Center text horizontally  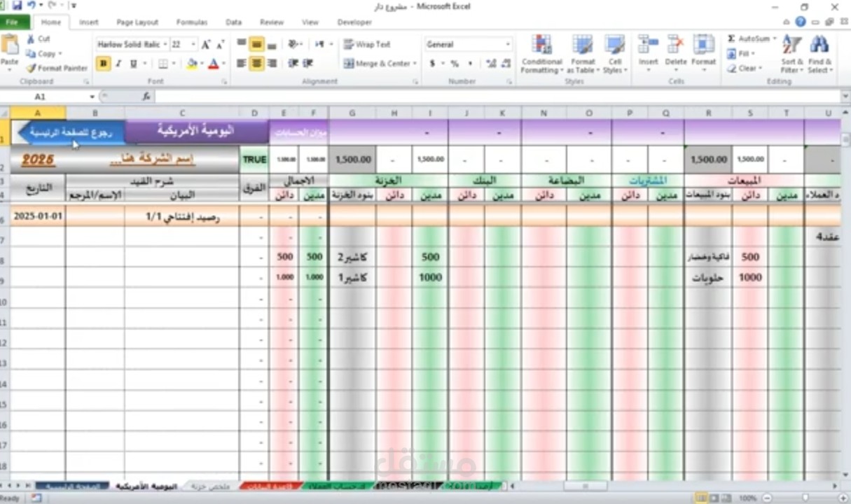pos(257,64)
